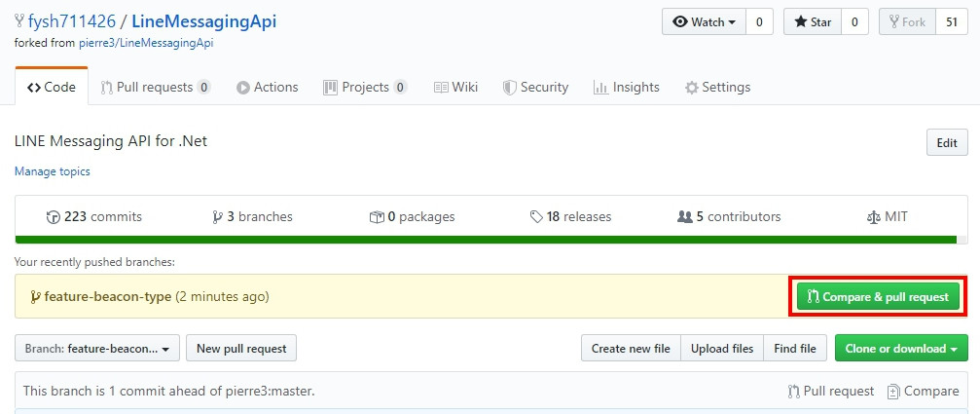Click the fork icon beside repository name
Screen dimensions: 980x414
tap(19, 21)
